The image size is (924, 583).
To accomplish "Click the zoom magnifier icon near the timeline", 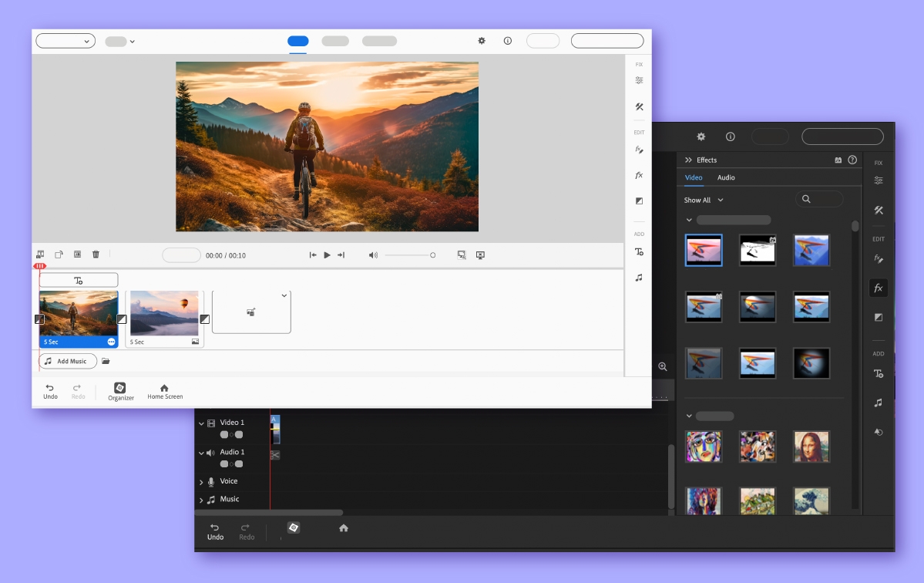I will click(663, 366).
